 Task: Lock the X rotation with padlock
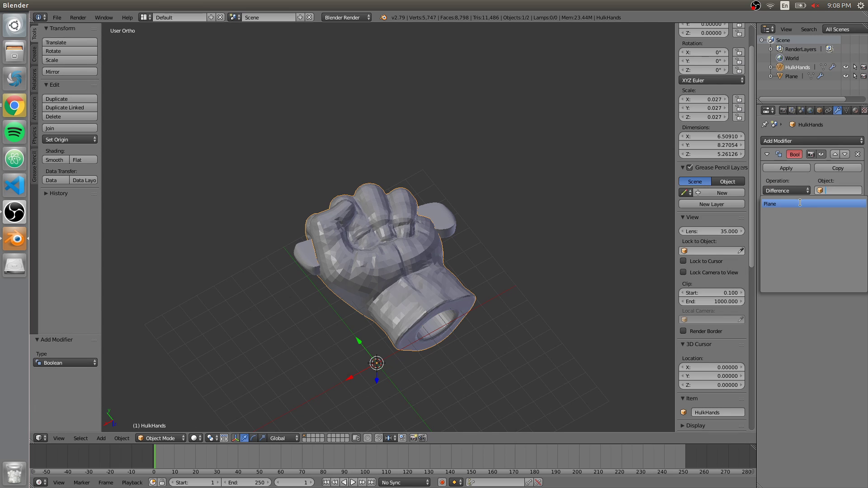[x=738, y=52]
